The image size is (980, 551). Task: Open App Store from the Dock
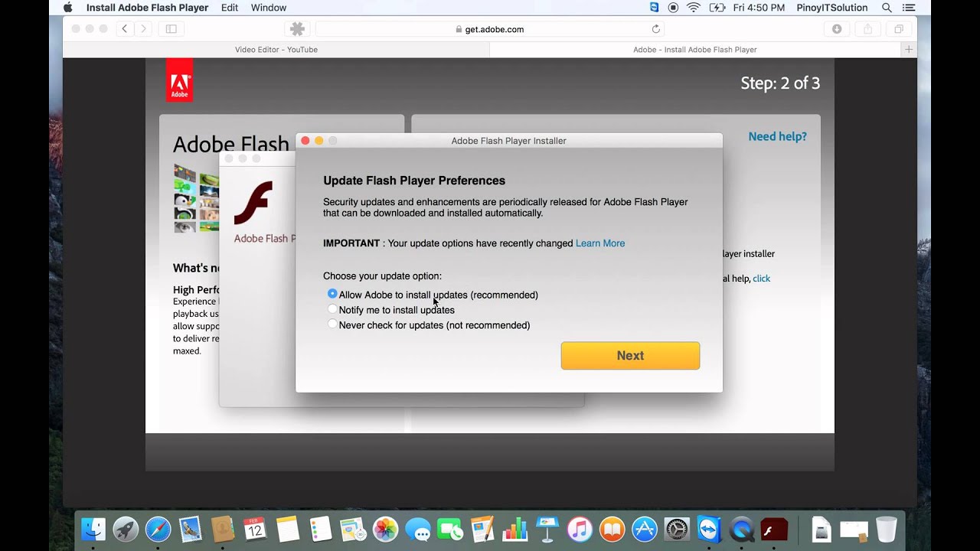click(x=645, y=529)
